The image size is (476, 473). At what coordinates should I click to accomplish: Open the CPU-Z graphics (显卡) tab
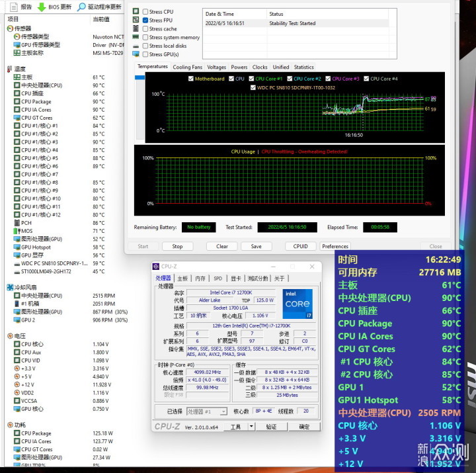[x=236, y=279]
